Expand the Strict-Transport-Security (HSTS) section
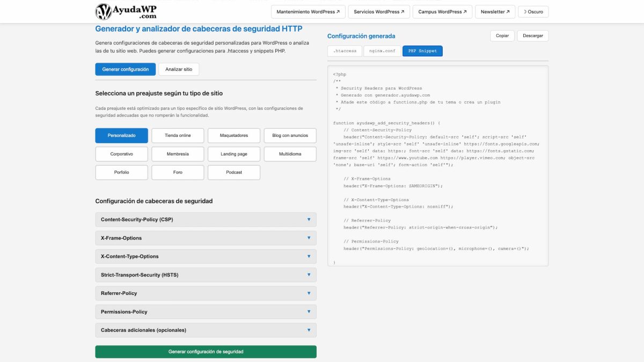The height and width of the screenshot is (362, 644). pyautogui.click(x=206, y=275)
